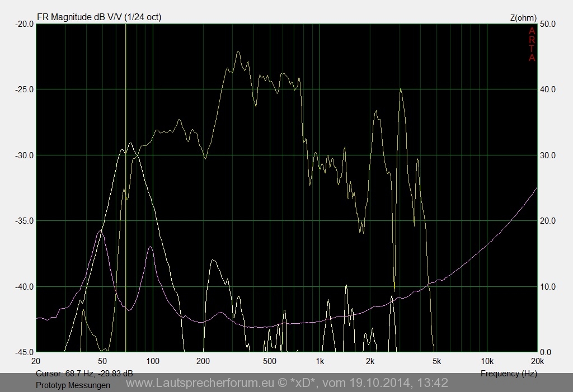Screen dimensions: 573x392
Task: Click the 1k frequency axis label
Action: [x=320, y=361]
